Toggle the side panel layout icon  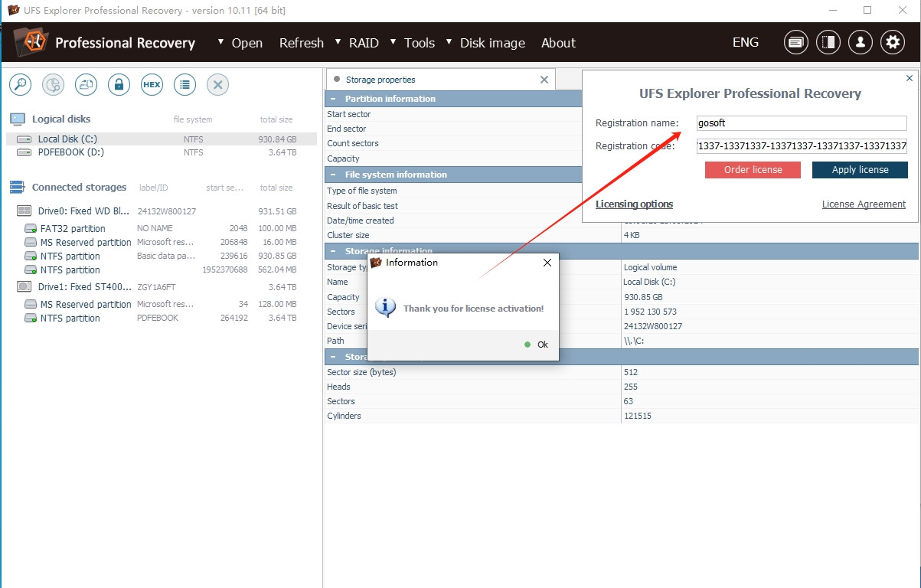pos(828,43)
